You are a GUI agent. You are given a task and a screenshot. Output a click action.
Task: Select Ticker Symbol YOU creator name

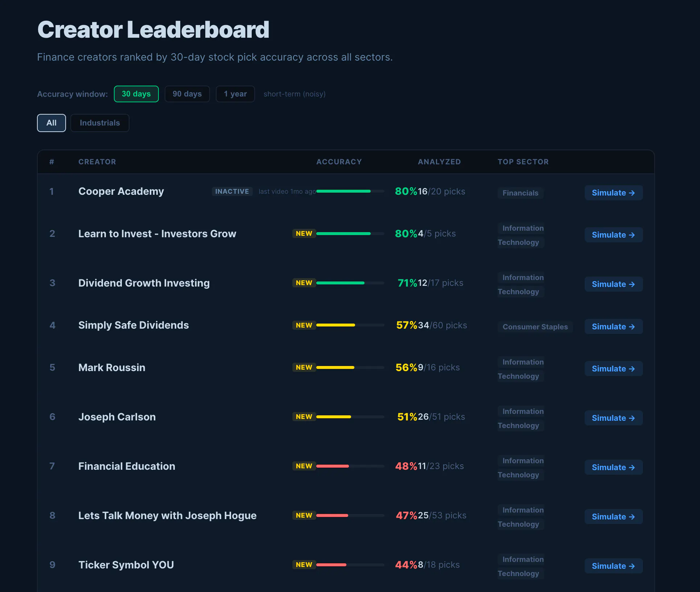pos(126,565)
